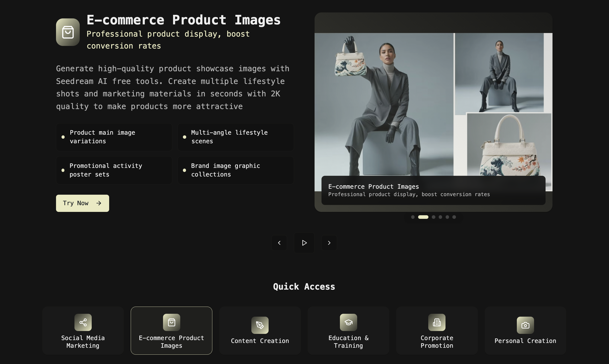Click the paragraph starting 'Generate high-quality product'

point(173,87)
